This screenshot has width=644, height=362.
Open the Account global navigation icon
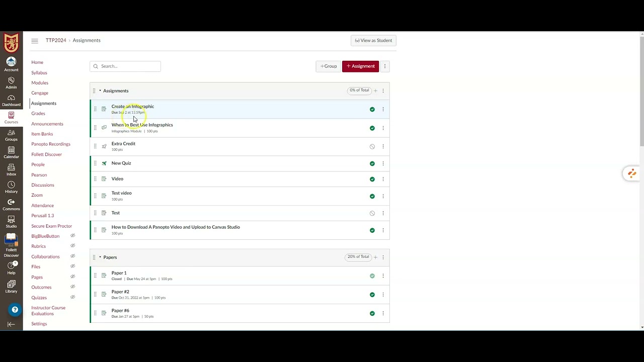point(11,64)
